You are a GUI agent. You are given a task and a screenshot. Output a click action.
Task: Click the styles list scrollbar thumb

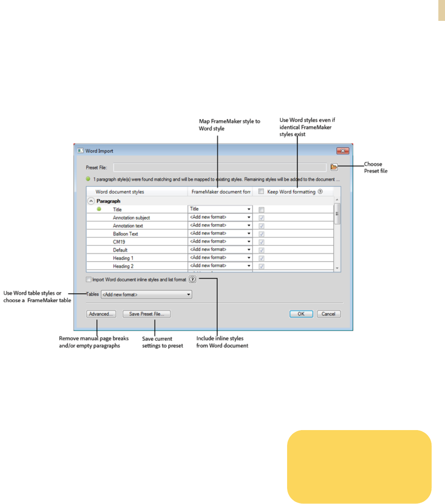337,214
